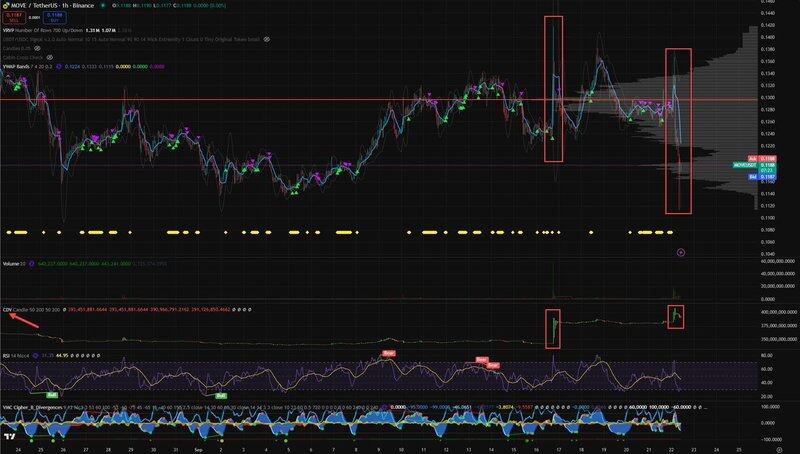Image resolution: width=800 pixels, height=454 pixels.
Task: Select the VMC Cipher_B_Divergences legend
Action: point(33,408)
